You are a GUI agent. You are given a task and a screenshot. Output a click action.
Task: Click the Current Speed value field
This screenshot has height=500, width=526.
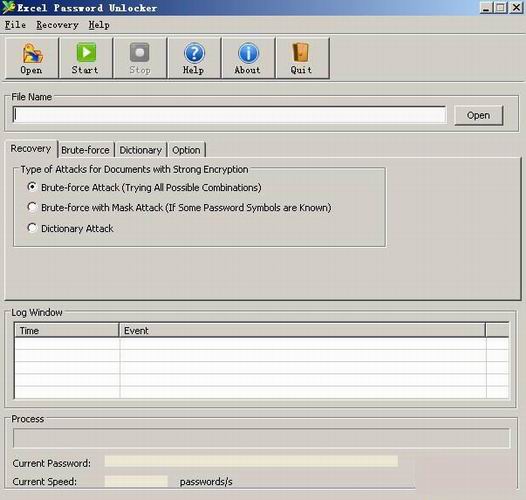136,481
